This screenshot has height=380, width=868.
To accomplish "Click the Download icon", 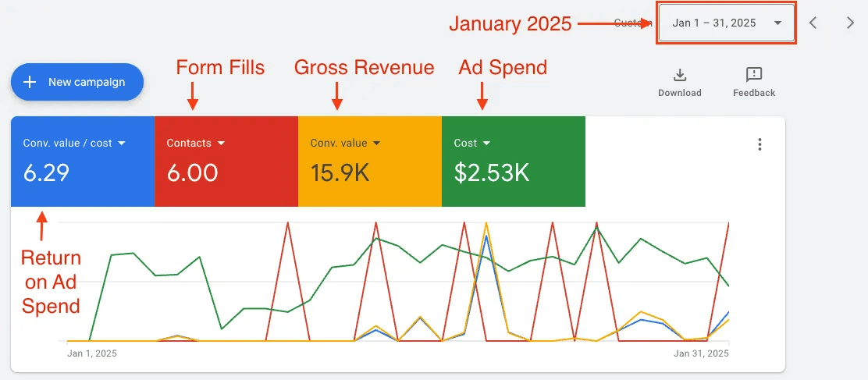I will (679, 75).
